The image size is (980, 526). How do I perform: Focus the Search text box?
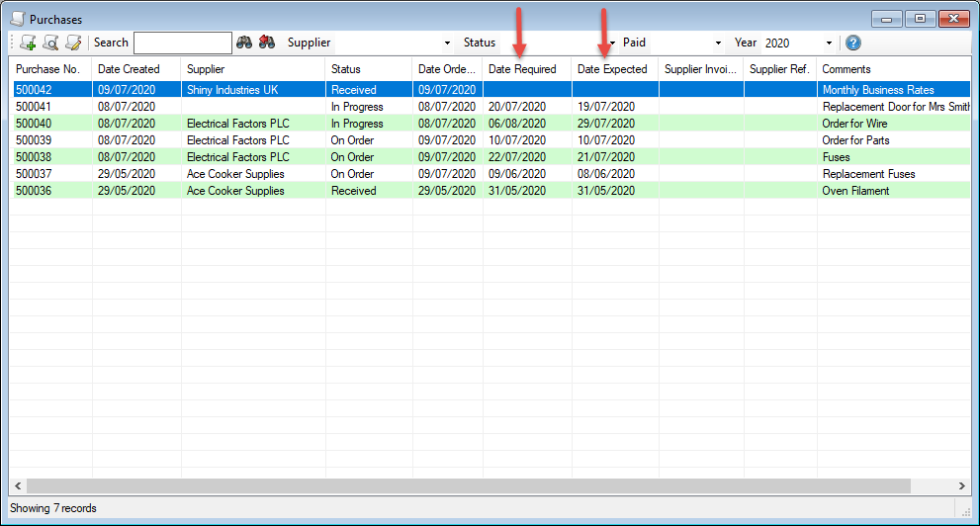tap(182, 43)
